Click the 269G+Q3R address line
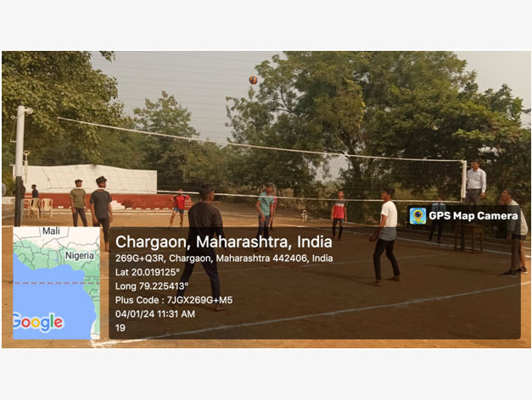 [x=224, y=258]
